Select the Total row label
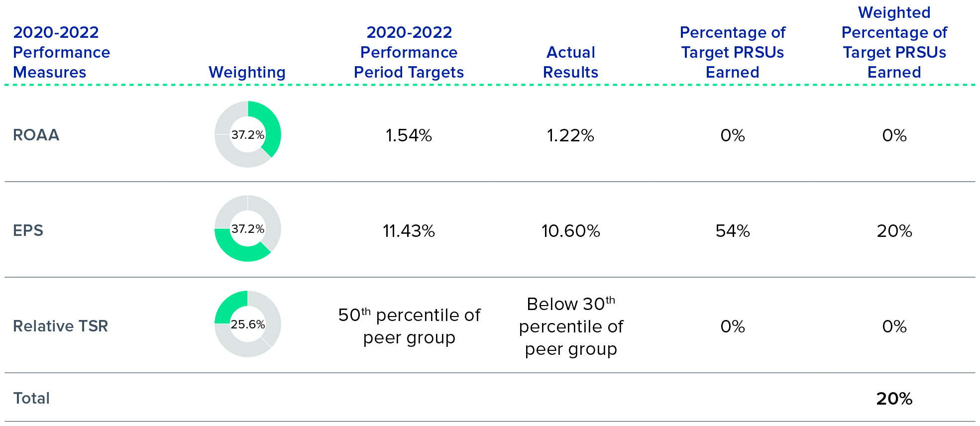 click(x=31, y=398)
